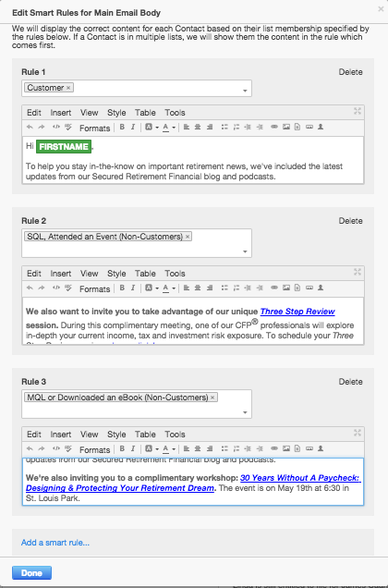Undo the last edit in Rule 1 editor

30,128
